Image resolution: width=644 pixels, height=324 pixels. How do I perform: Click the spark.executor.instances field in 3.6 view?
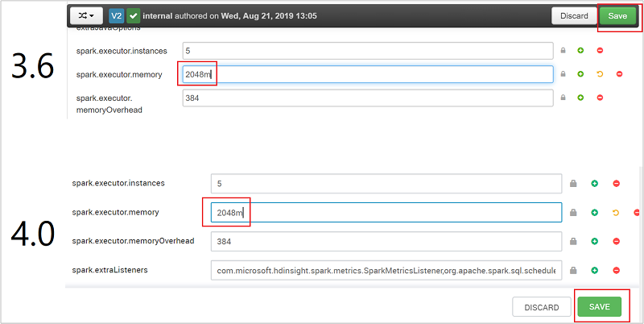point(368,51)
